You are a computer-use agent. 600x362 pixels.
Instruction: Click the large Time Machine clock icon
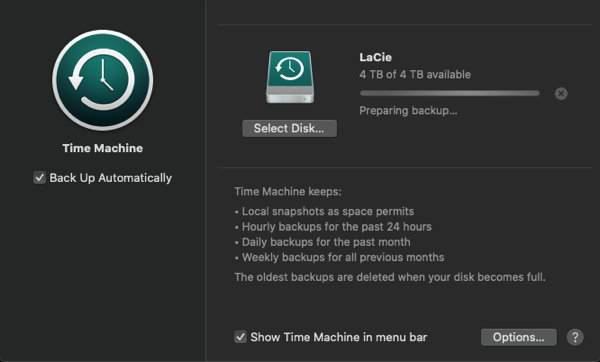pyautogui.click(x=103, y=80)
